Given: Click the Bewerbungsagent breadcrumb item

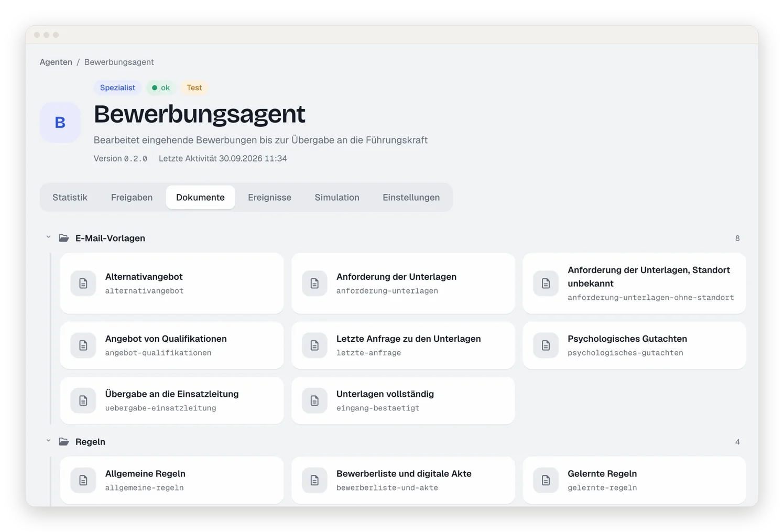Looking at the screenshot, I should click(x=119, y=62).
